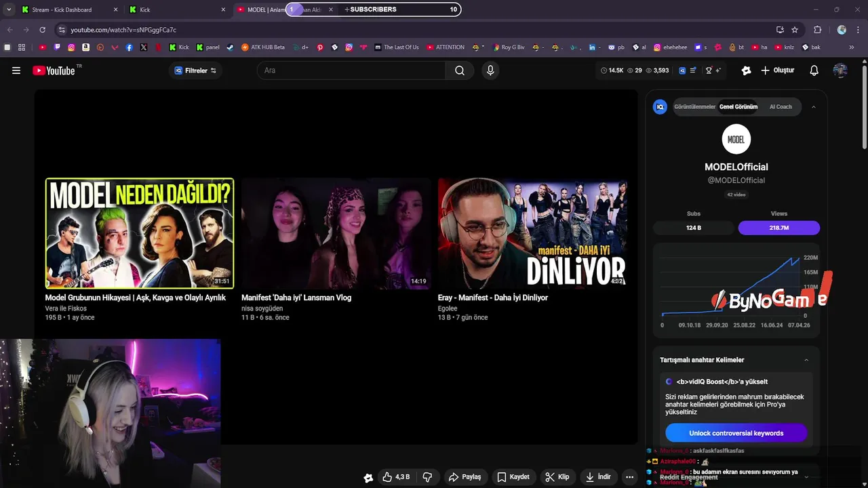Focus the YouTube Ara search field
This screenshot has height=488, width=868.
point(351,70)
